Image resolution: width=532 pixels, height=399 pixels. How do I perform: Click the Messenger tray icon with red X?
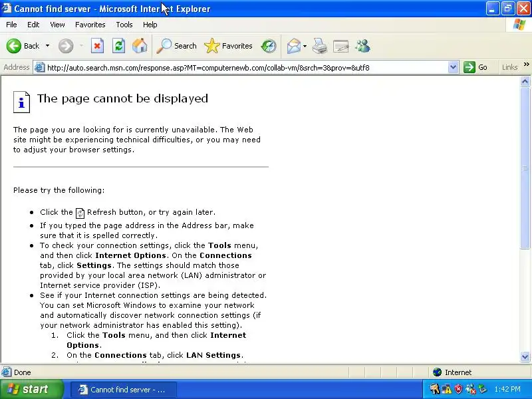click(470, 389)
